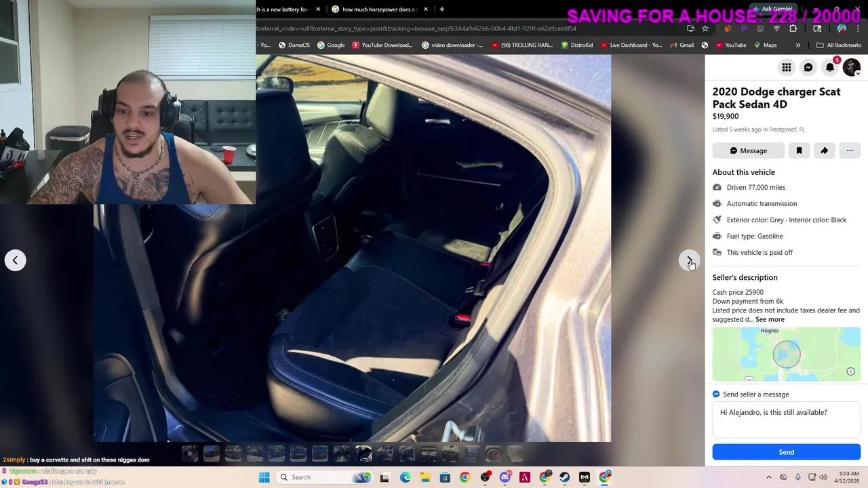The image size is (868, 488).
Task: Click the map info icon
Action: coord(850,371)
